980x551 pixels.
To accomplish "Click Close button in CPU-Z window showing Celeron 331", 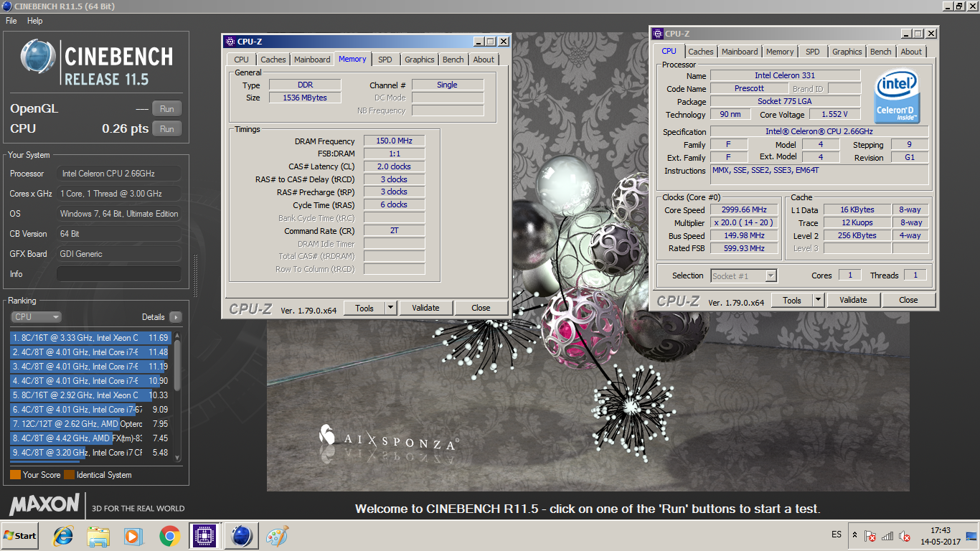I will (908, 300).
